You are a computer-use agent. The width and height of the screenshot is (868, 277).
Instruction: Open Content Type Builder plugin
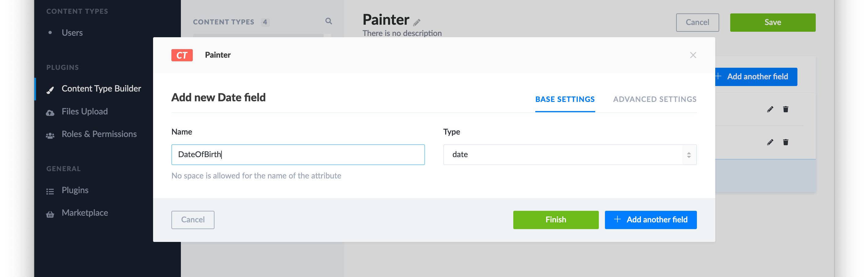pyautogui.click(x=101, y=89)
